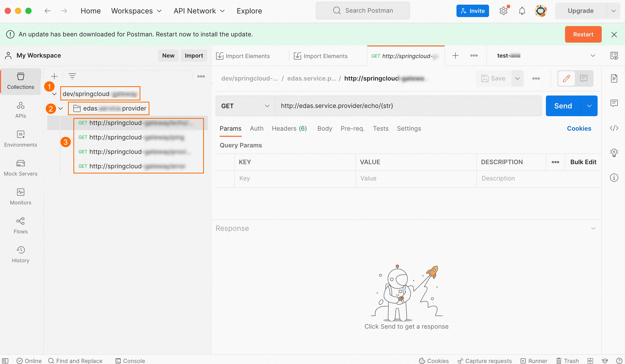Click the Restart update button

(583, 34)
